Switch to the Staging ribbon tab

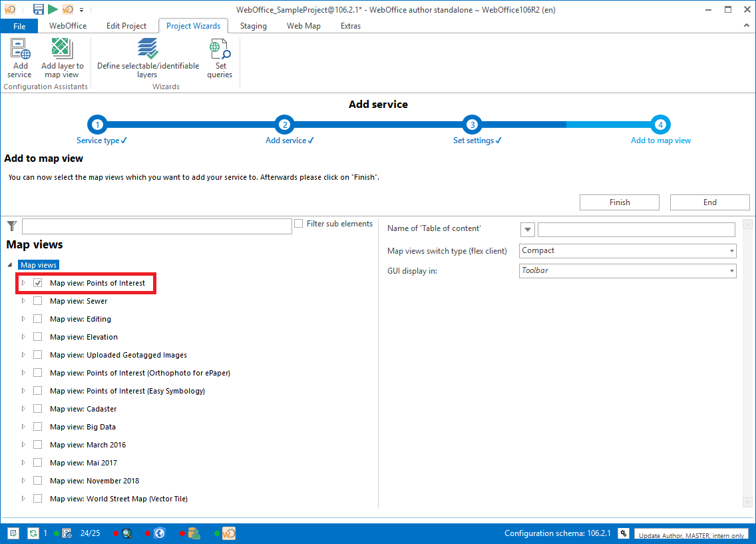click(x=253, y=25)
